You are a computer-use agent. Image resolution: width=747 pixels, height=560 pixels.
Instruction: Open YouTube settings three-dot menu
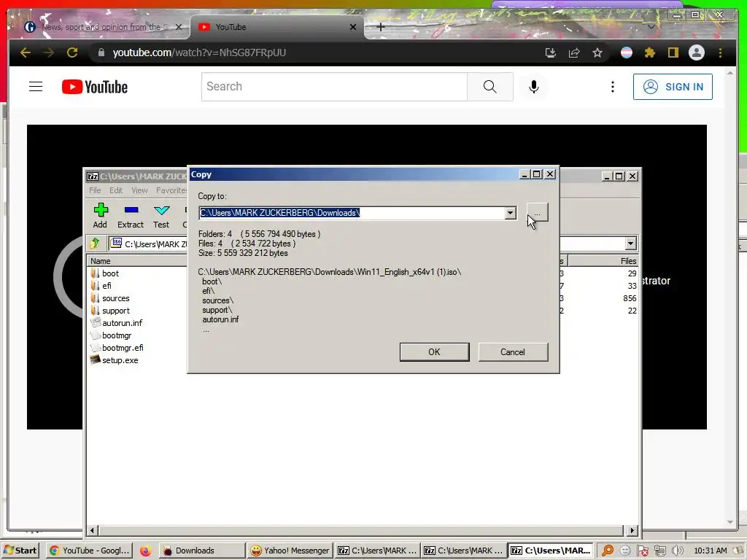point(613,87)
